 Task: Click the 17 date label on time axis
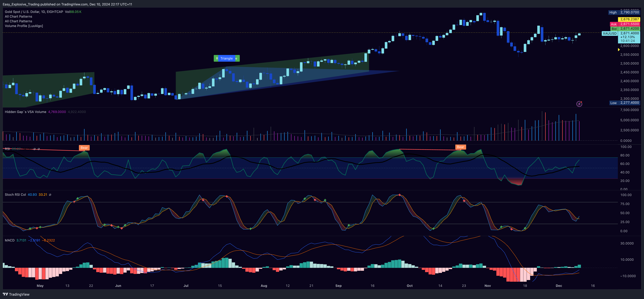(x=152, y=286)
